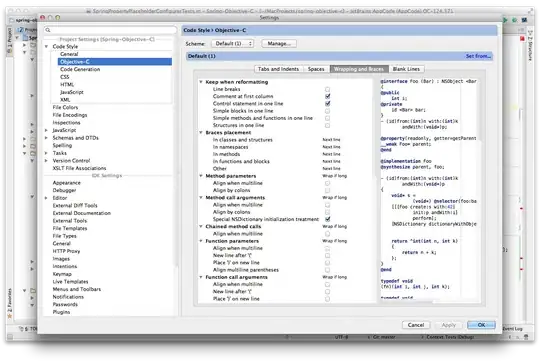Click the red error indicator square

[x=522, y=39]
